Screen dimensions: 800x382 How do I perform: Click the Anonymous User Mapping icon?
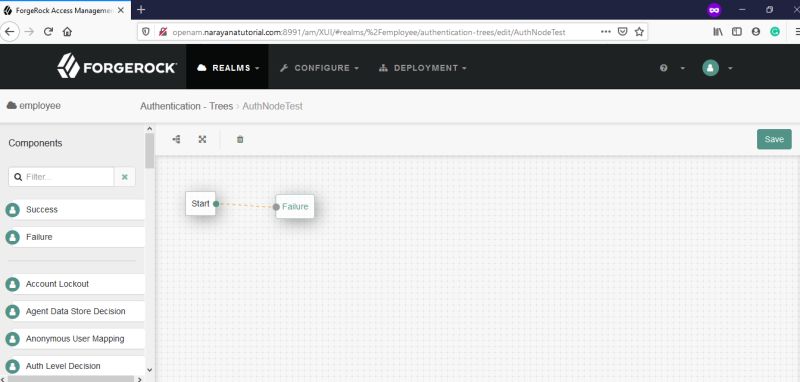13,339
